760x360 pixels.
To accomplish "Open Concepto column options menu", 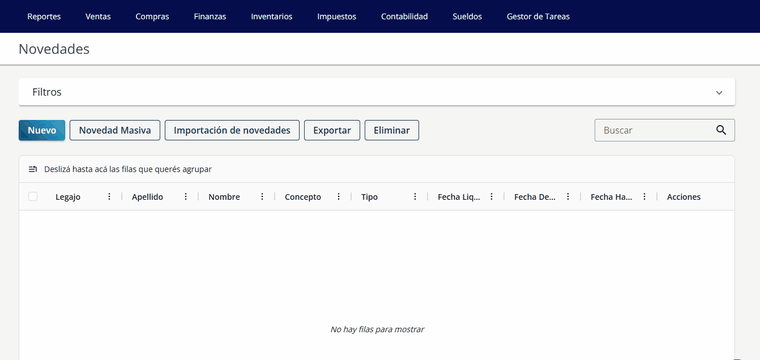I will 338,196.
